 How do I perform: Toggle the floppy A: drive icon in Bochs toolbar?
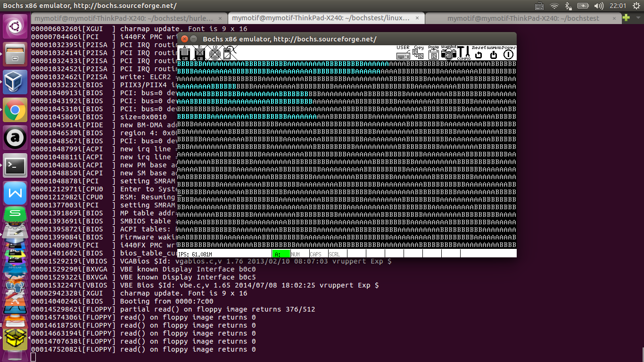pyautogui.click(x=184, y=53)
